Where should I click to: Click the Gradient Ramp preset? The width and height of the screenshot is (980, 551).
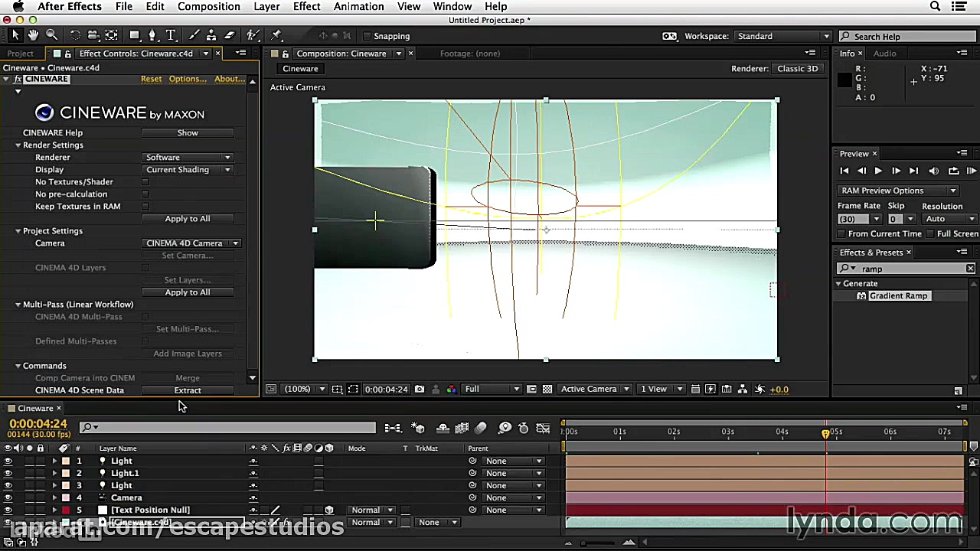pos(899,295)
